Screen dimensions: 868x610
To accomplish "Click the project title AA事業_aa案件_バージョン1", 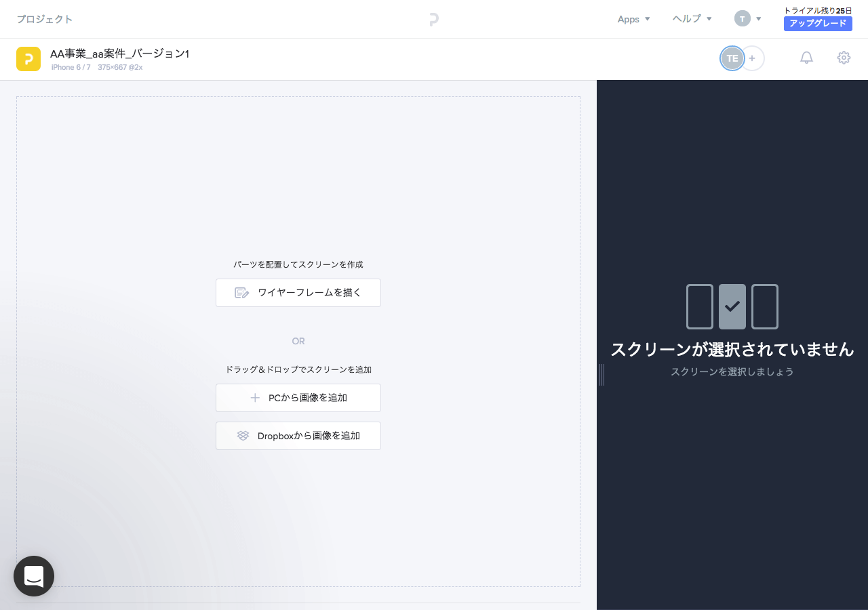I will 119,53.
